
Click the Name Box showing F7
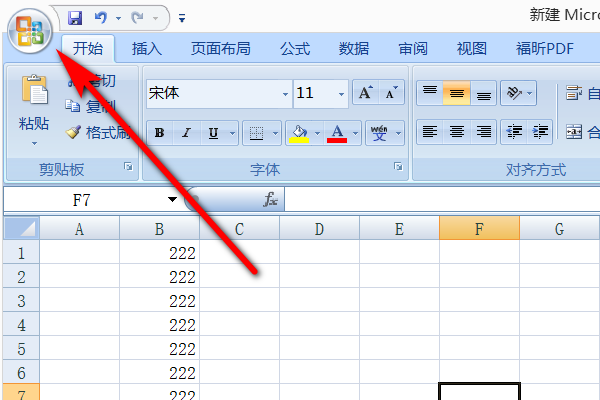(x=82, y=200)
